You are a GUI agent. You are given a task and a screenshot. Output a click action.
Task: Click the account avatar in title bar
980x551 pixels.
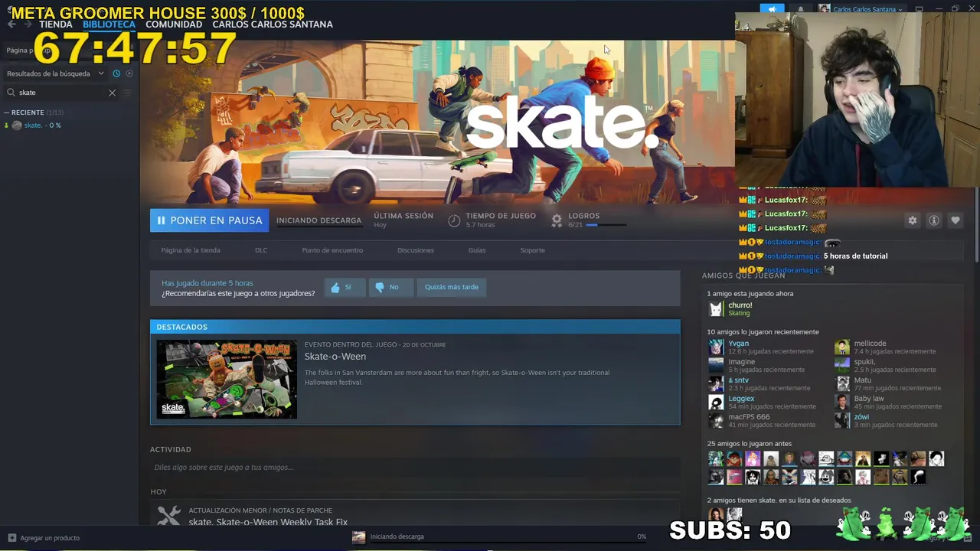coord(824,9)
